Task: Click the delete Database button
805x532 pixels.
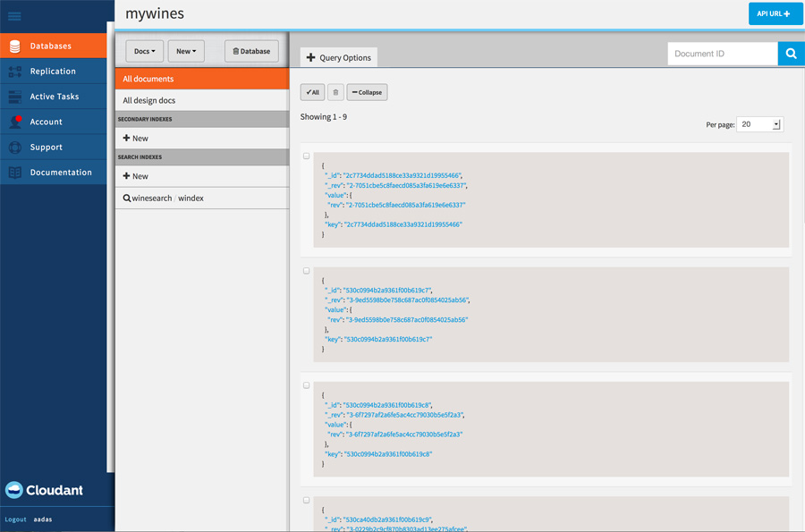Action: pos(251,51)
